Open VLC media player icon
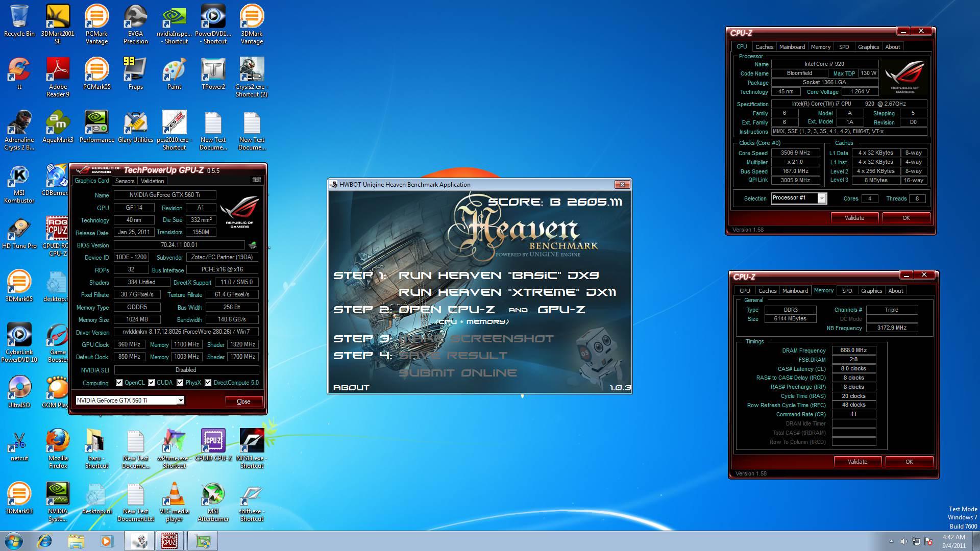This screenshot has height=551, width=980. point(174,502)
